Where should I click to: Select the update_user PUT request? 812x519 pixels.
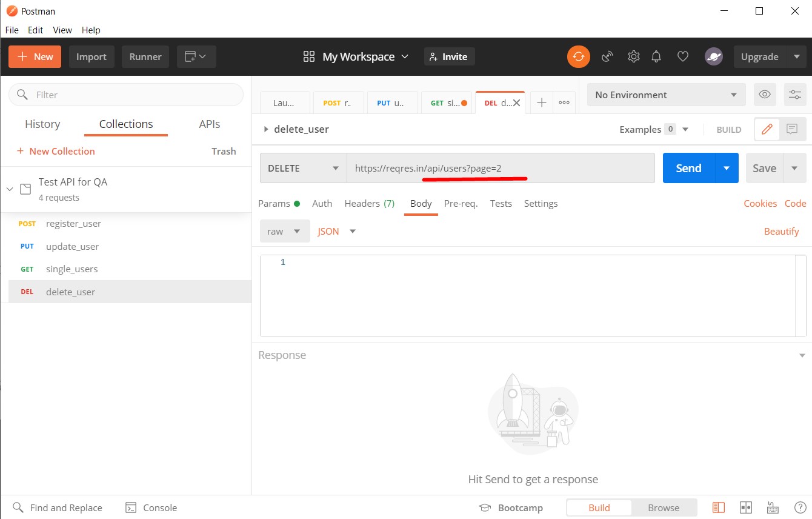click(72, 246)
